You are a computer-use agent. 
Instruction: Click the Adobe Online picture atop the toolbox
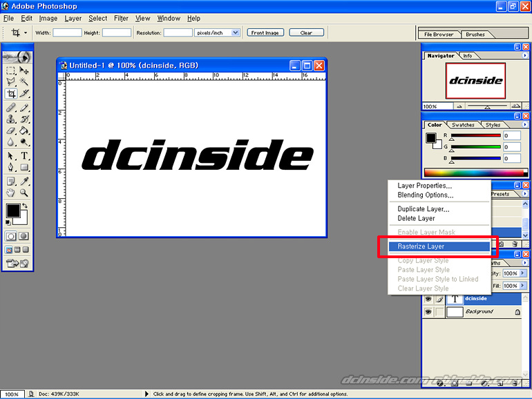[x=17, y=57]
